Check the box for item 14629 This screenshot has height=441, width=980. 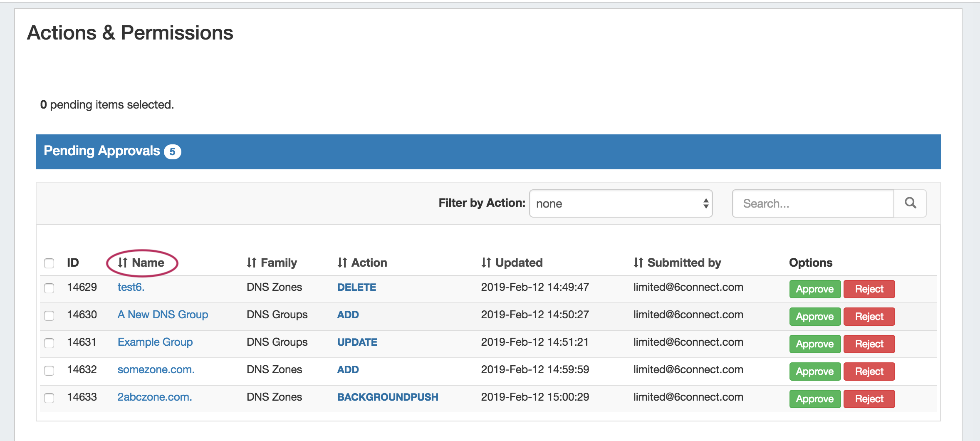pyautogui.click(x=49, y=288)
